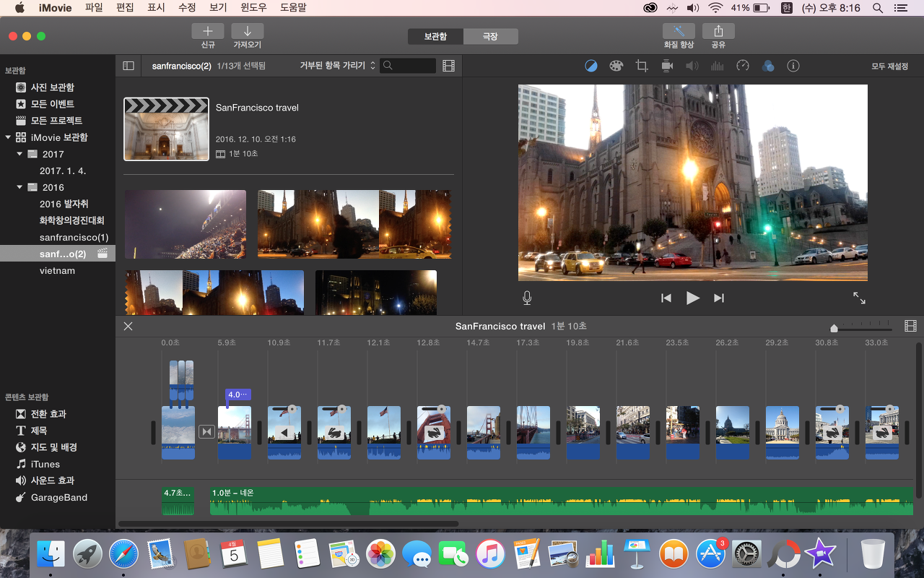Play the video in the viewer

[x=693, y=298]
